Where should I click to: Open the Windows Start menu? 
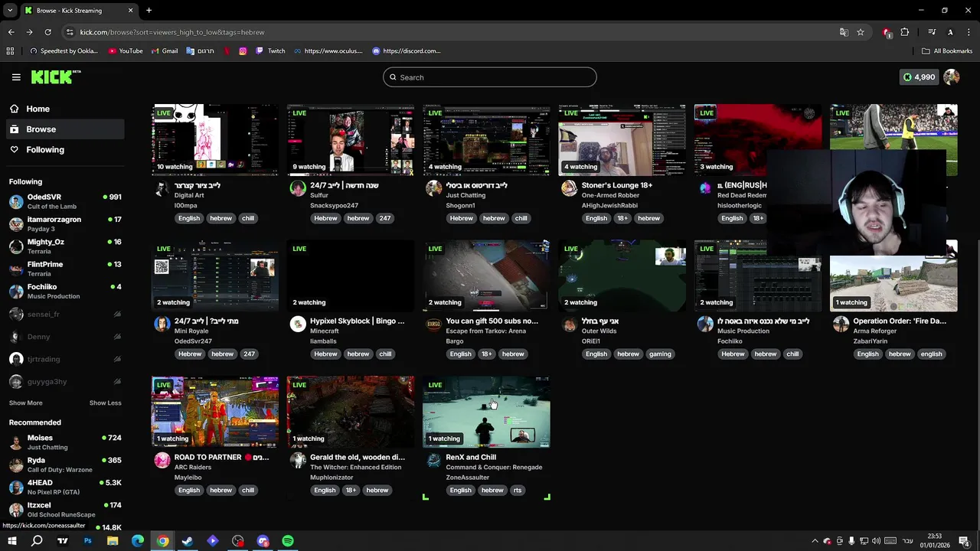11,541
